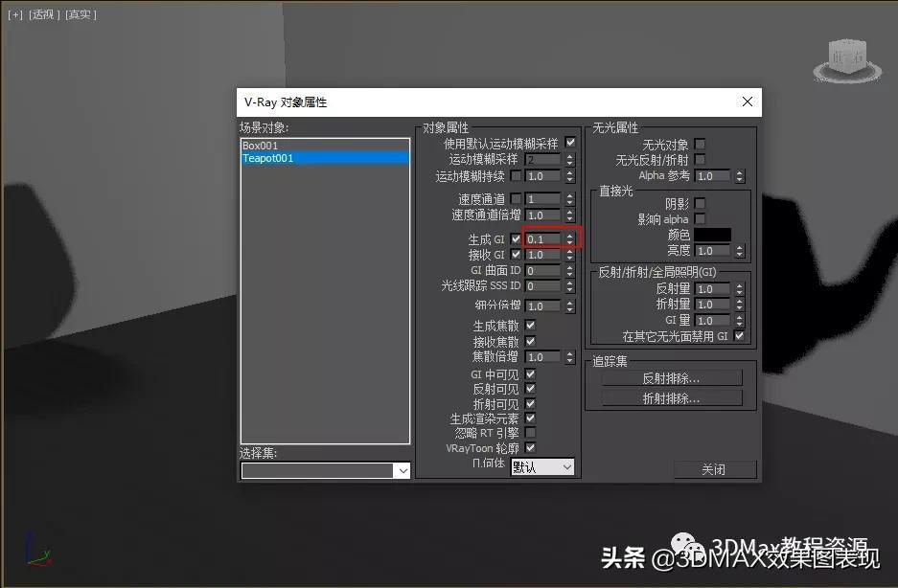Toggle the 生成焦散 checkbox
898x588 pixels.
(530, 326)
